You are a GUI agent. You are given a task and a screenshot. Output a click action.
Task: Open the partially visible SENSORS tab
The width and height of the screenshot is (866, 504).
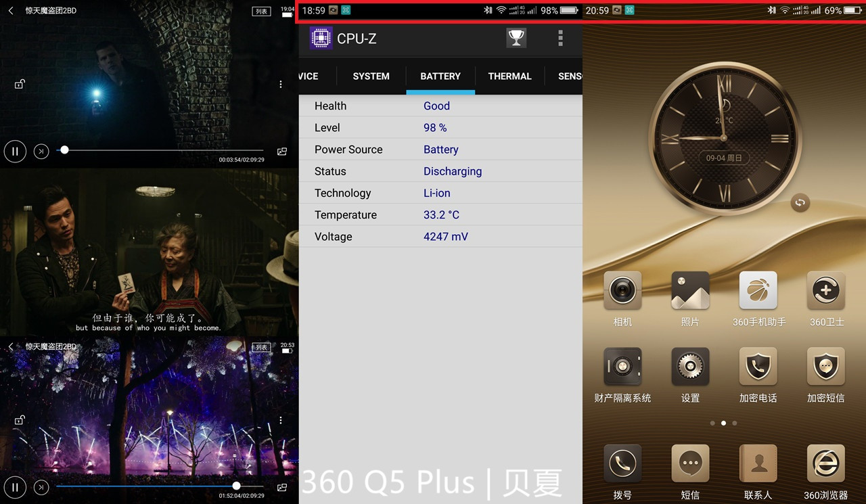pos(570,76)
